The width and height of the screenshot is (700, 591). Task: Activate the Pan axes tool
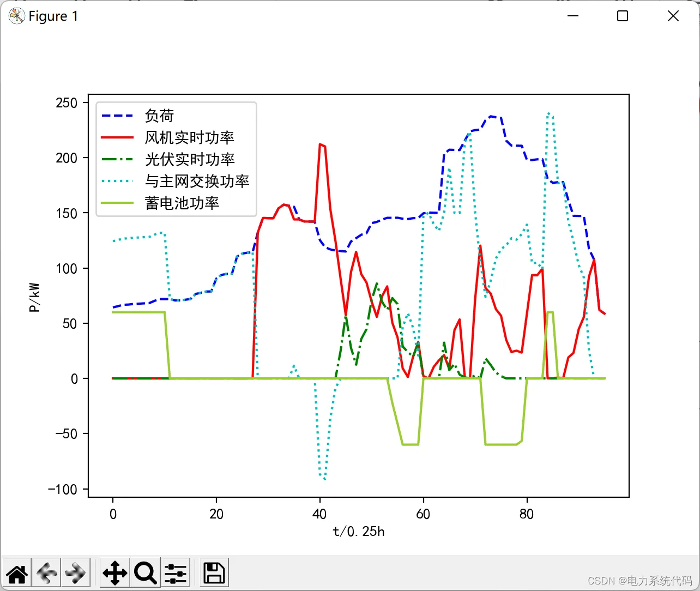point(114,573)
